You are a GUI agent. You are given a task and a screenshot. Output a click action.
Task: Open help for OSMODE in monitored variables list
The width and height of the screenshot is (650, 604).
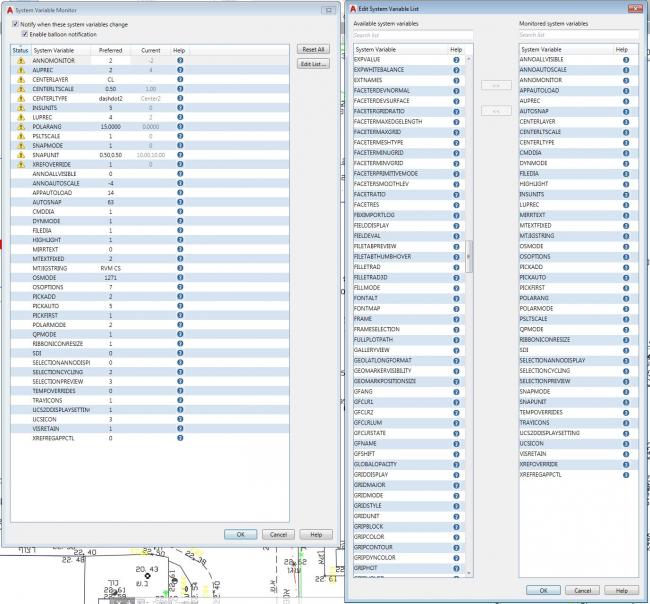pyautogui.click(x=625, y=246)
